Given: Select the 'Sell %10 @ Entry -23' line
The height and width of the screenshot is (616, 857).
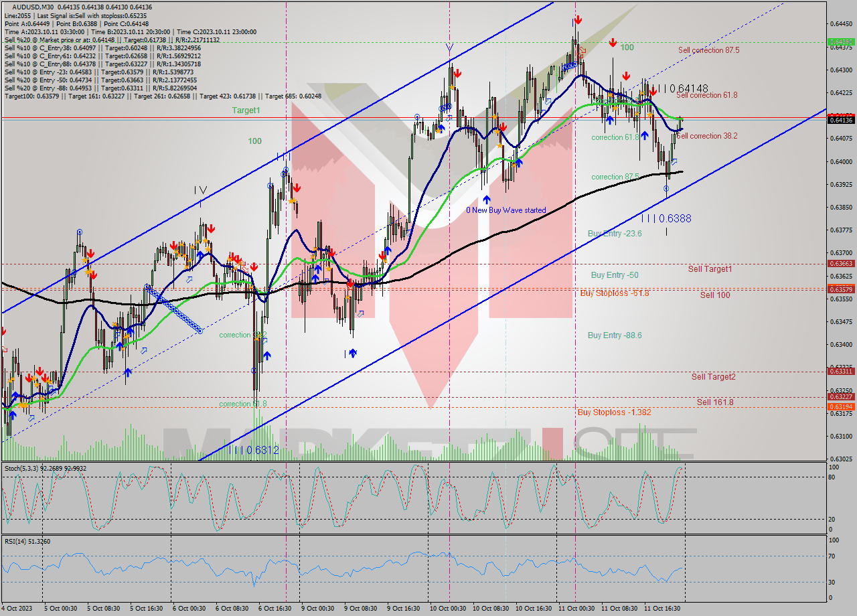Looking at the screenshot, I should click(98, 72).
